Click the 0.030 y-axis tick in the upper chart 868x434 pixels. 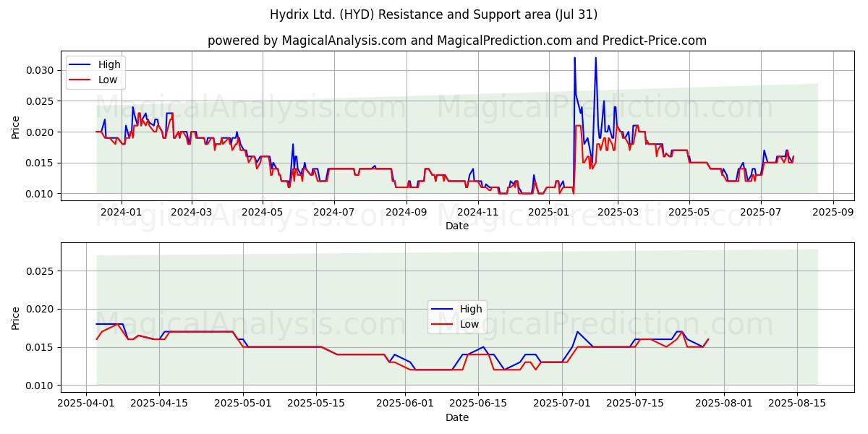click(40, 70)
